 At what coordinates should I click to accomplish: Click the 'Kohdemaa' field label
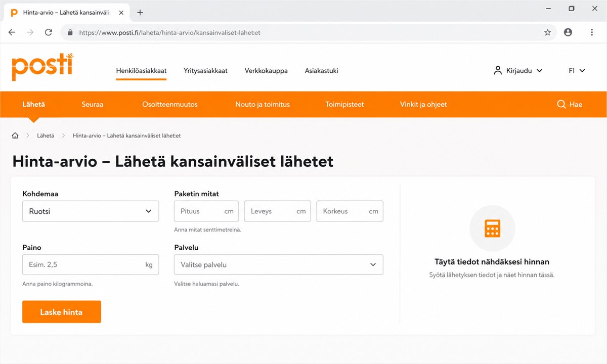(40, 194)
